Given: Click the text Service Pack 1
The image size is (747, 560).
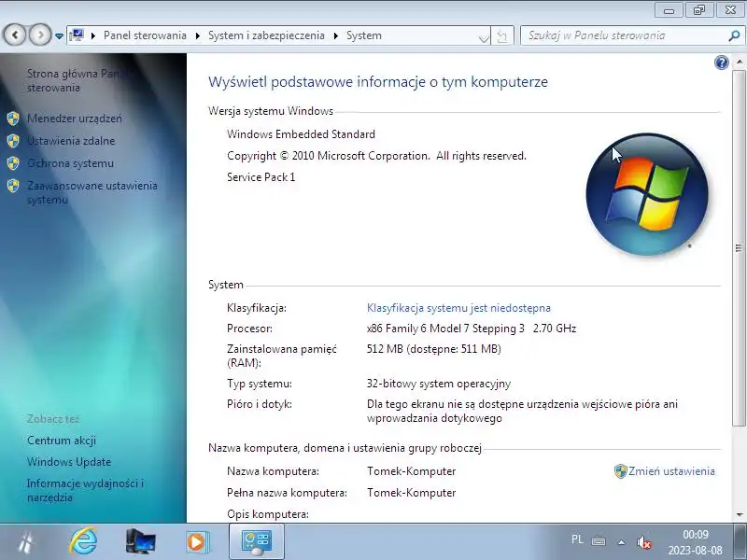Looking at the screenshot, I should tap(261, 177).
